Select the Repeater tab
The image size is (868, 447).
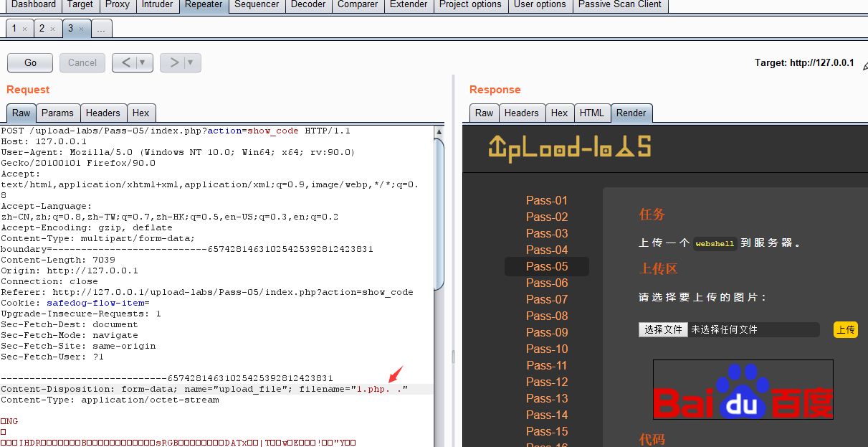(x=204, y=5)
